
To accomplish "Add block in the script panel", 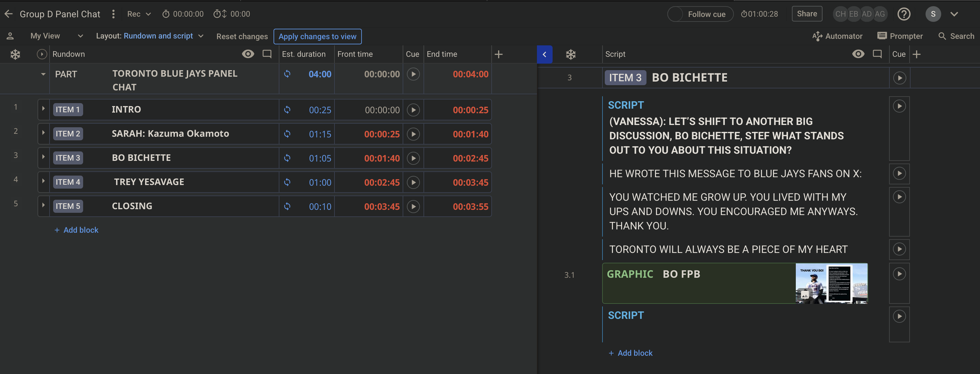I will 631,353.
